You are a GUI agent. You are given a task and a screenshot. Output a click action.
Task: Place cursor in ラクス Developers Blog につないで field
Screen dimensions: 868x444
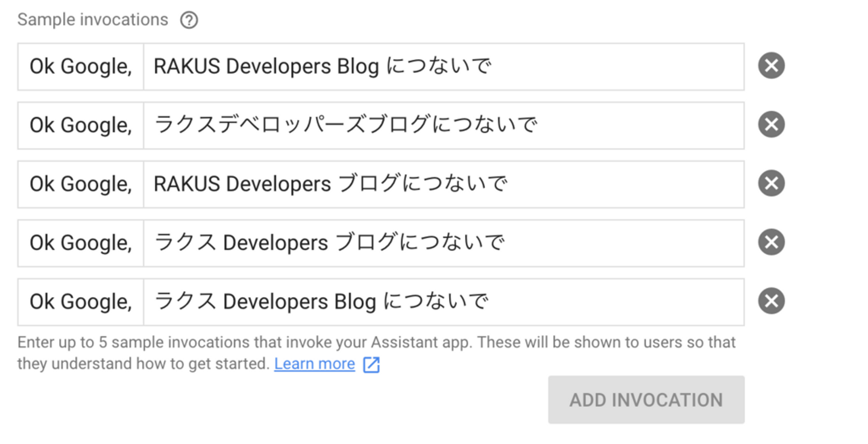coord(443,302)
